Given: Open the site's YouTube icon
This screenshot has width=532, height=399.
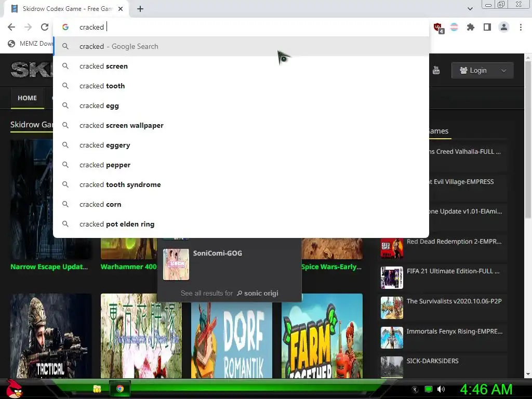Looking at the screenshot, I should tap(436, 70).
